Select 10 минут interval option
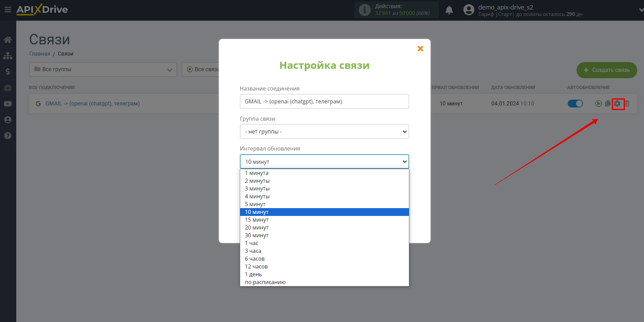The width and height of the screenshot is (644, 322). (x=324, y=212)
